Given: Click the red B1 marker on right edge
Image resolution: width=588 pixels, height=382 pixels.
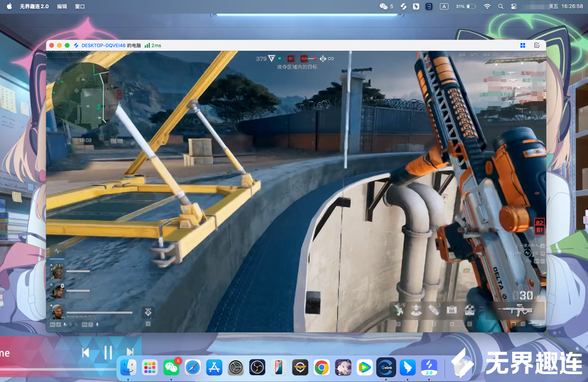Looking at the screenshot, I should click(540, 230).
